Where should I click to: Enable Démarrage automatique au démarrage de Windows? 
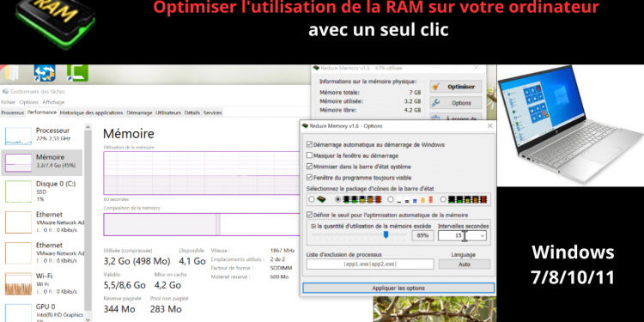pyautogui.click(x=309, y=144)
